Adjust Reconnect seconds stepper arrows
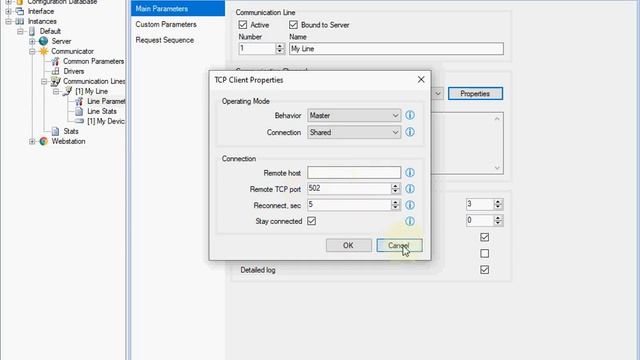640x360 pixels. (395, 204)
